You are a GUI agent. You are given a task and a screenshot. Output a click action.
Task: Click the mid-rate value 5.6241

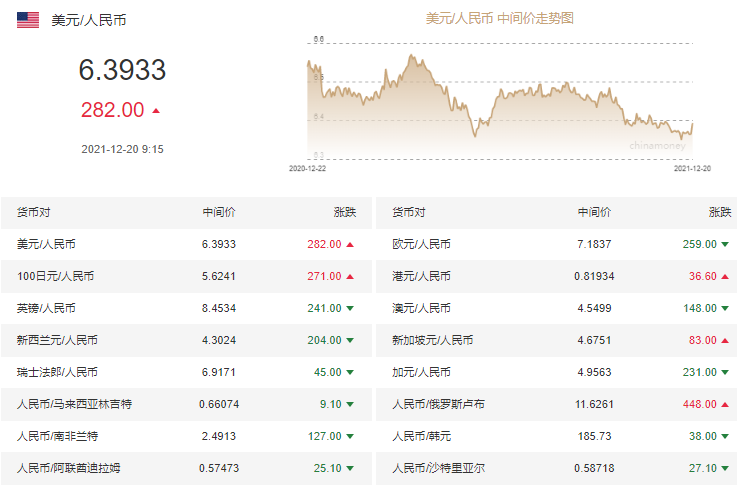[219, 276]
